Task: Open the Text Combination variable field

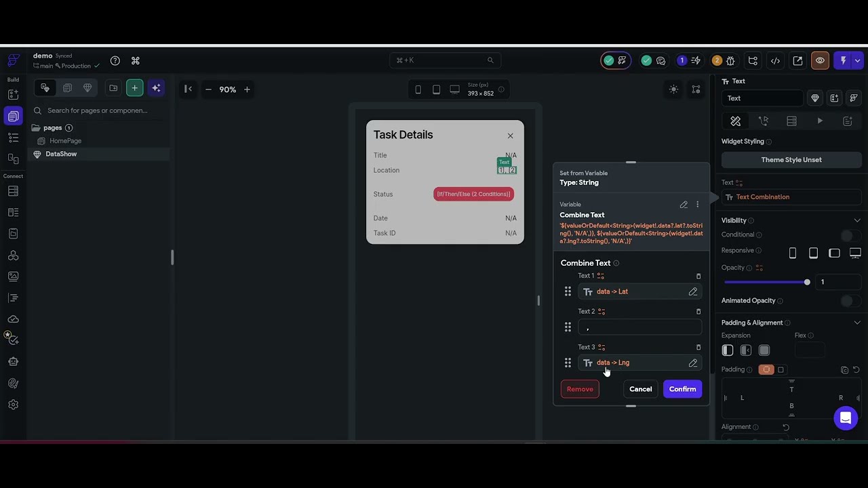Action: [x=791, y=197]
